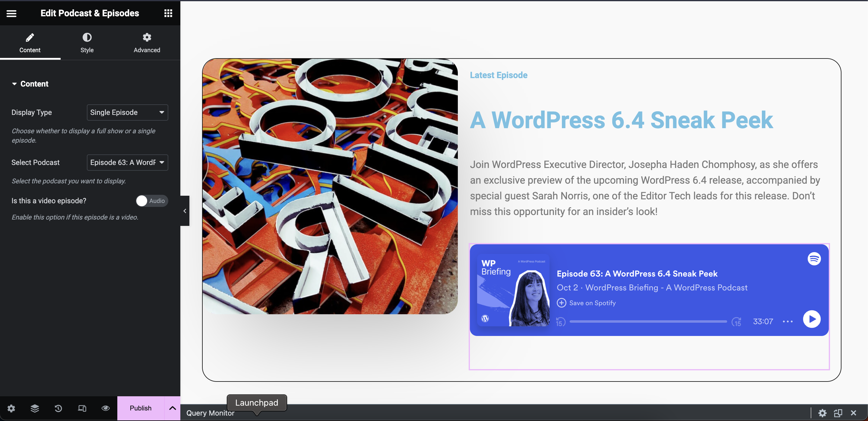Click the Latest Episode label
The width and height of the screenshot is (868, 421).
coord(499,75)
